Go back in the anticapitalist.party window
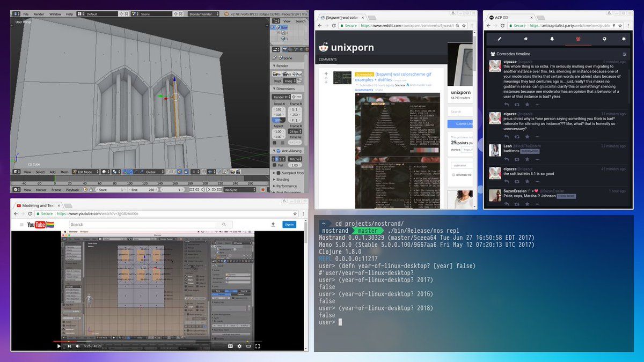The height and width of the screenshot is (362, 644). [x=488, y=25]
